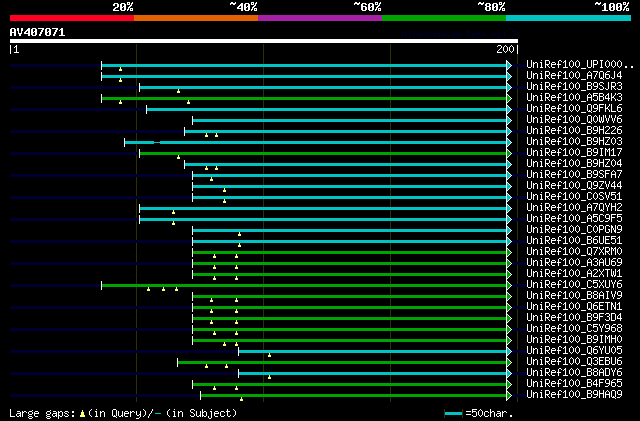Click arrowhead ending the UniRef100_UPI000.. alignment bar

509,65
